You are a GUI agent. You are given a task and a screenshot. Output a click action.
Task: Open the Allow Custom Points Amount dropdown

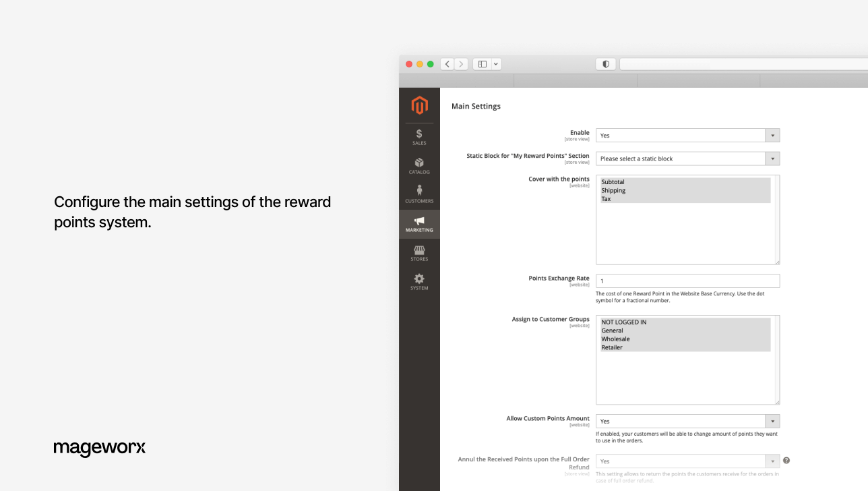coord(772,421)
